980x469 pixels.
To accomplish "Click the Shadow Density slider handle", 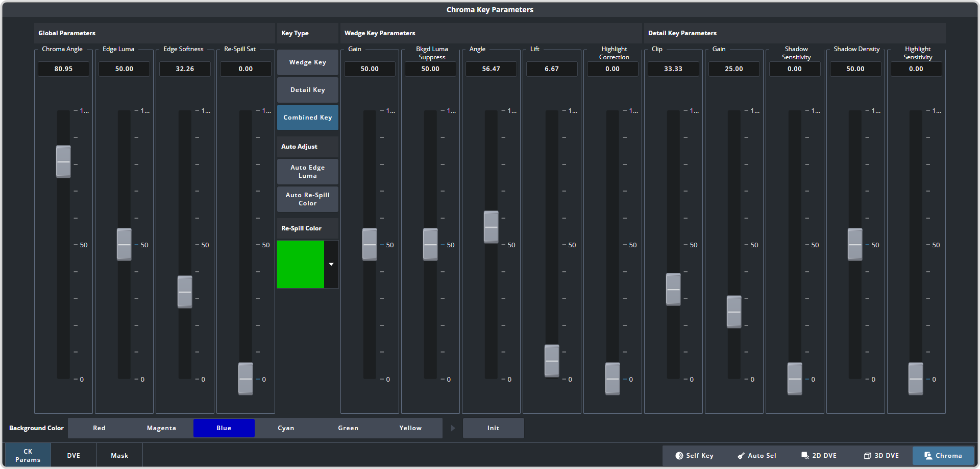I will [x=855, y=244].
